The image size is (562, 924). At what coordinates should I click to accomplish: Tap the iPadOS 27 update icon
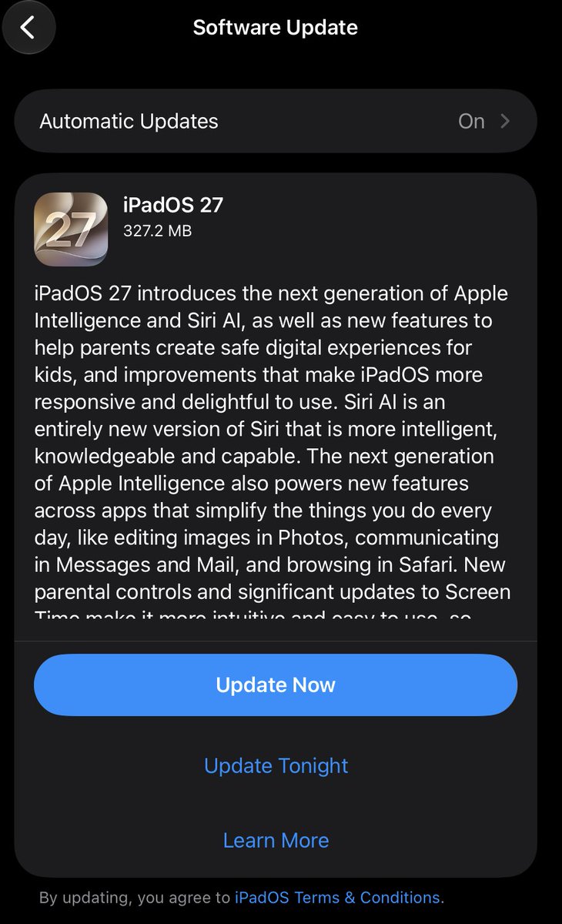71,229
